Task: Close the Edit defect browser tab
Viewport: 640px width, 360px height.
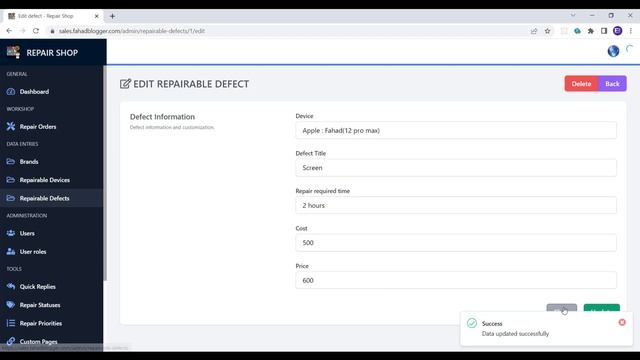Action: coord(96,16)
